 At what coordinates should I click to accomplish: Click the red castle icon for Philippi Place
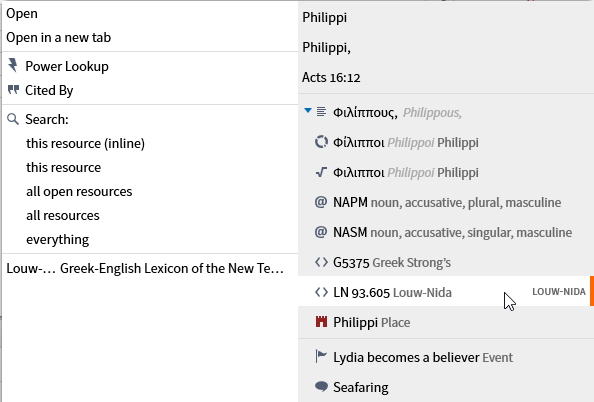321,322
